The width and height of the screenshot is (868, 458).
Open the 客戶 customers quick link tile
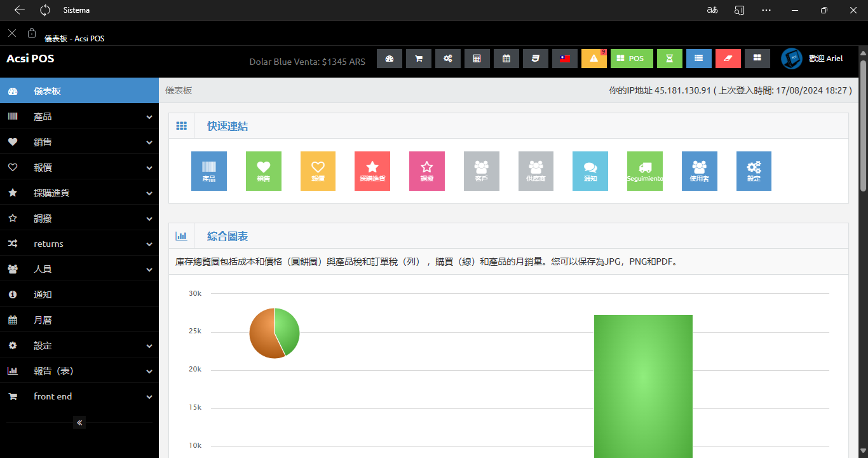[481, 171]
